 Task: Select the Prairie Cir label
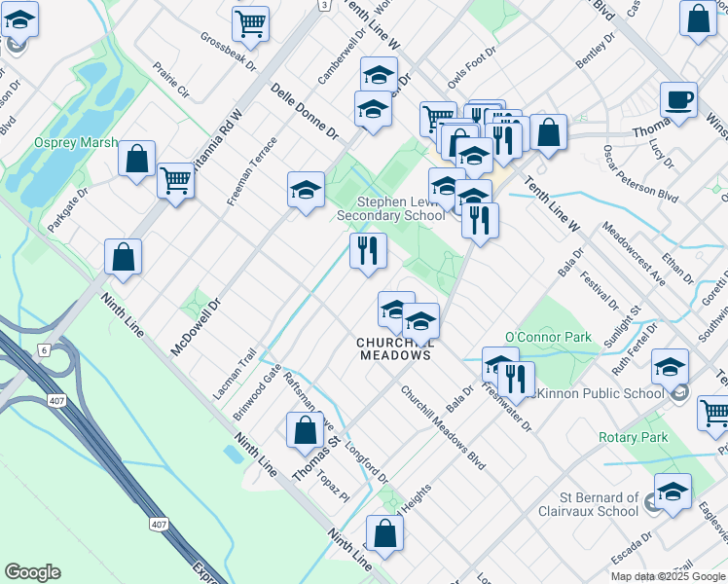pyautogui.click(x=171, y=81)
